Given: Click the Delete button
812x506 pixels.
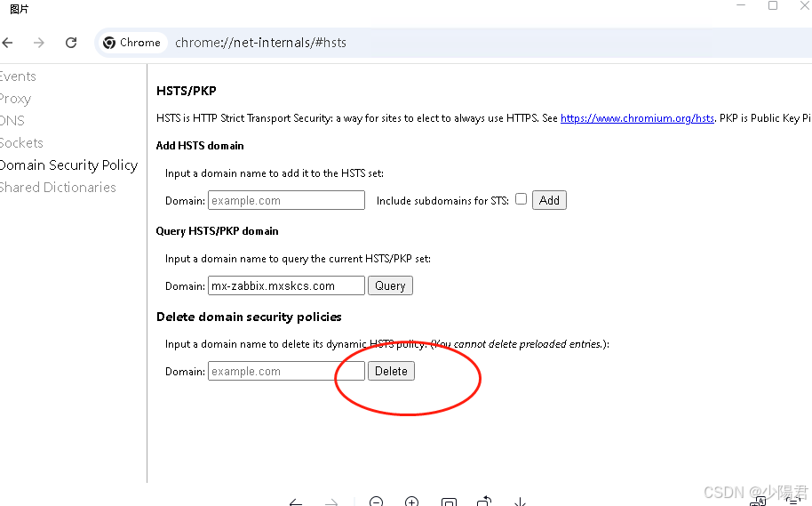Looking at the screenshot, I should 391,371.
